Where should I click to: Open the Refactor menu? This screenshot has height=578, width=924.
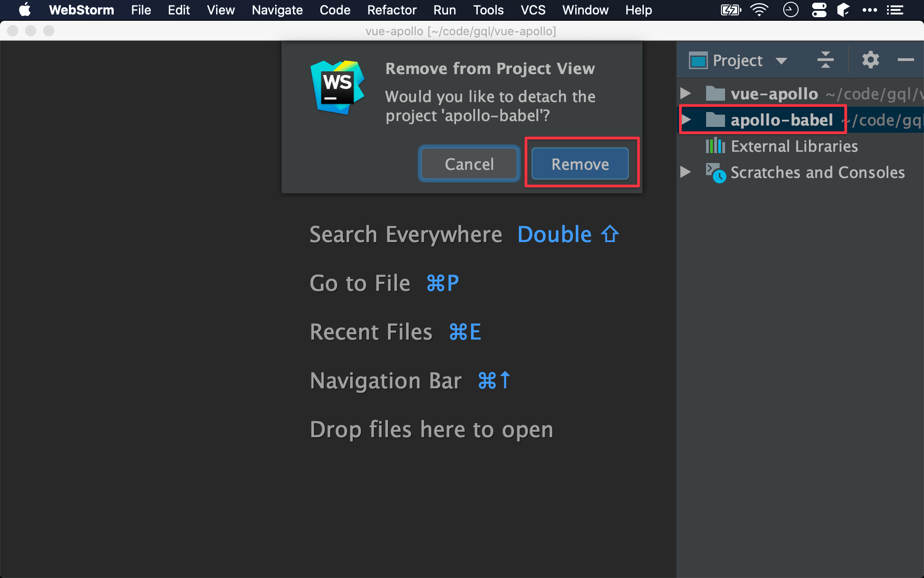click(x=392, y=10)
